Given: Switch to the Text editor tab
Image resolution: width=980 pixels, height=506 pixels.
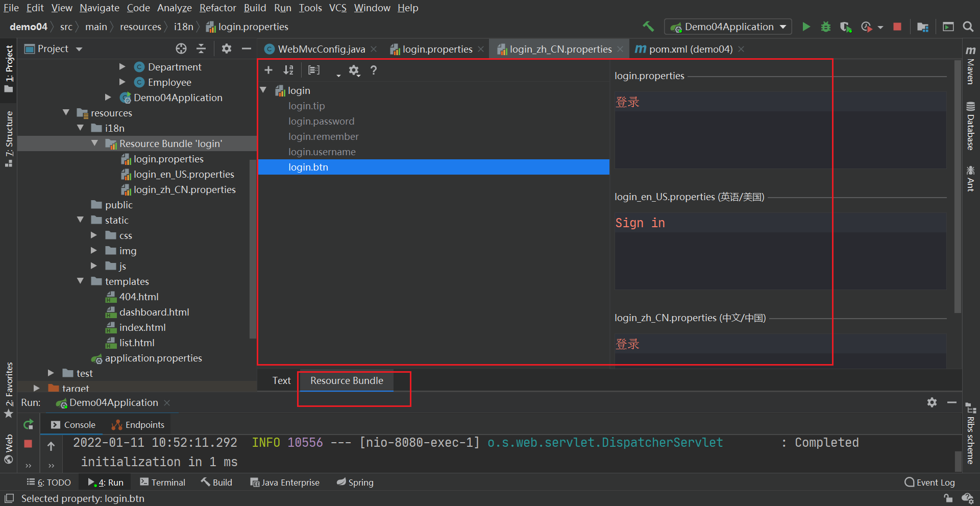Looking at the screenshot, I should point(281,380).
